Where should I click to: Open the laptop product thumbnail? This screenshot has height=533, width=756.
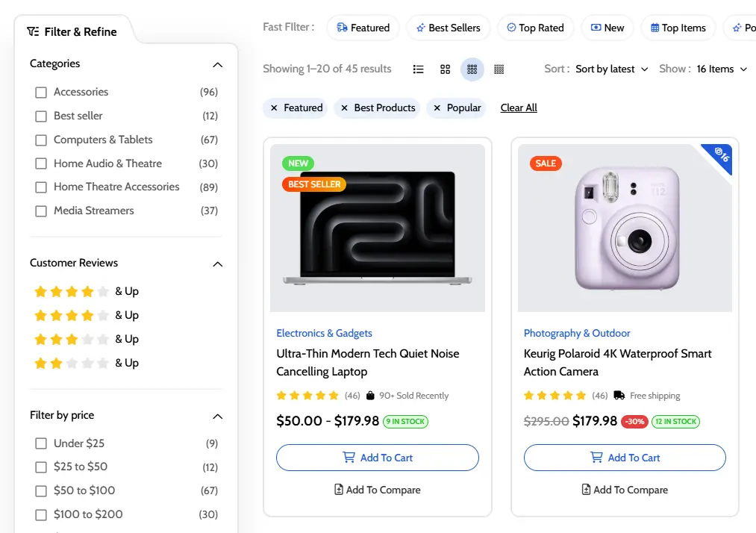tap(378, 228)
